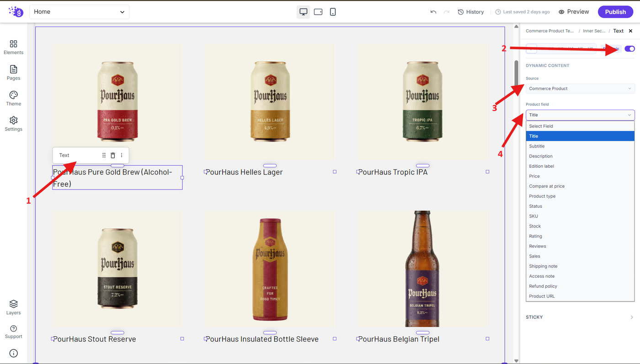
Task: Open the History panel
Action: (471, 12)
